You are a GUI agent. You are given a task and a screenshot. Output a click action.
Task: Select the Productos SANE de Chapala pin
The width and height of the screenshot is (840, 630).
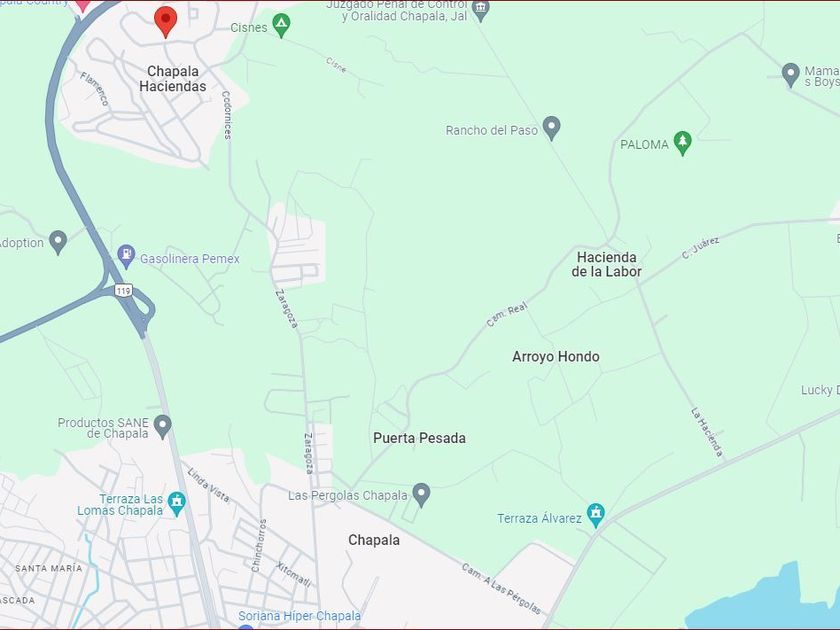click(162, 426)
